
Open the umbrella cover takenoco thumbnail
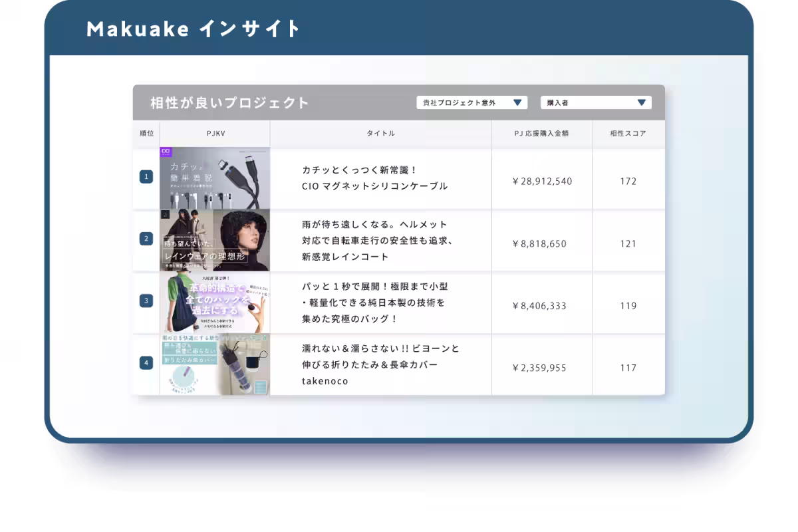click(215, 365)
